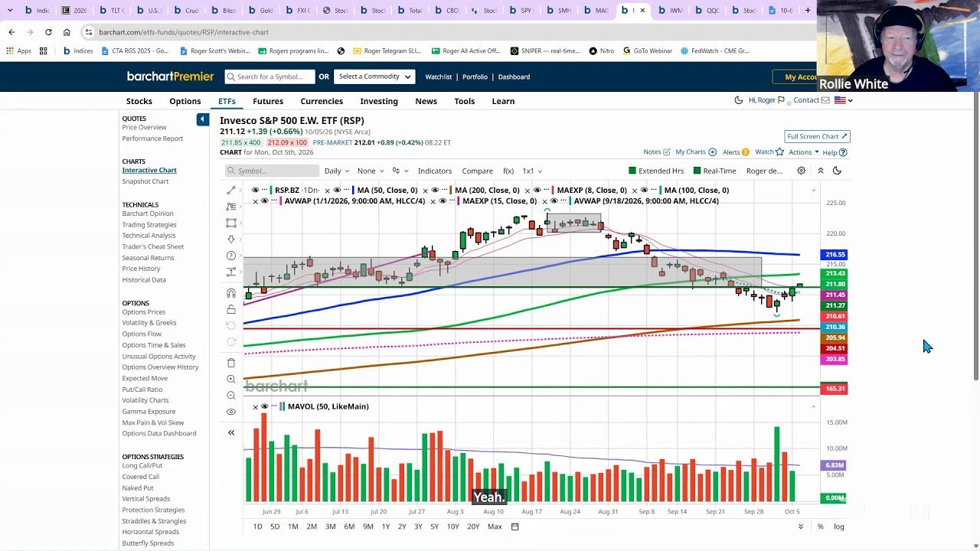
Task: Open the Futures menu
Action: (268, 101)
